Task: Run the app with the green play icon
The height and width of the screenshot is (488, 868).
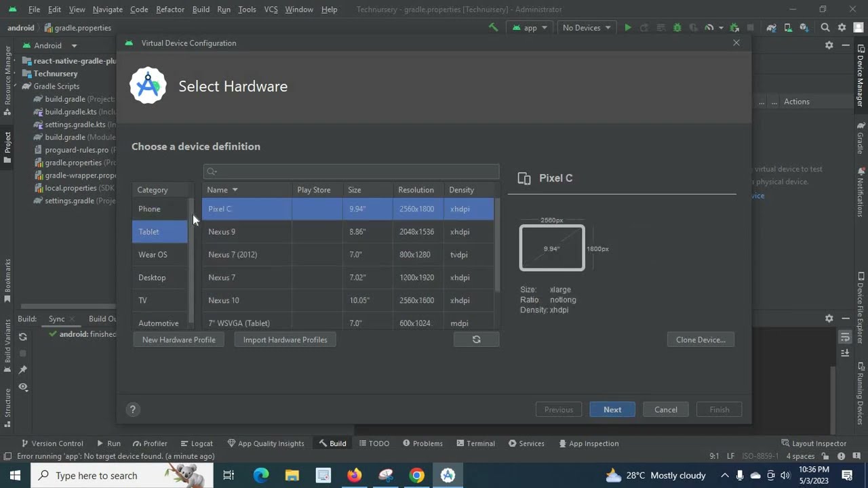Action: tap(628, 28)
